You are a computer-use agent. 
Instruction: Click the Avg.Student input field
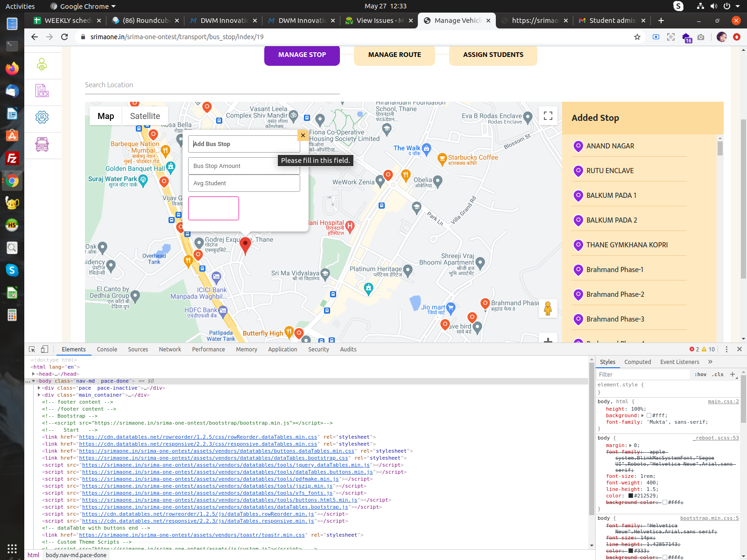(x=244, y=183)
